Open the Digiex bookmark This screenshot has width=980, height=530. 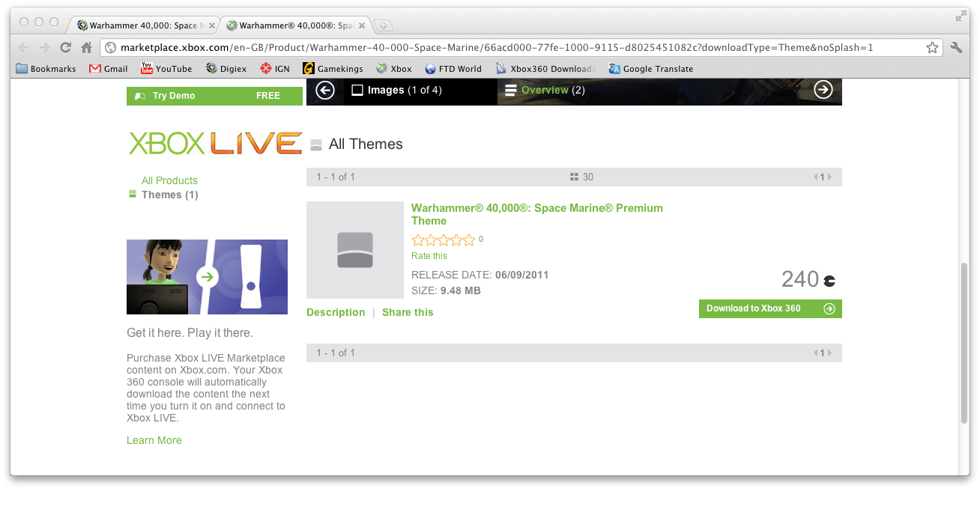[227, 69]
